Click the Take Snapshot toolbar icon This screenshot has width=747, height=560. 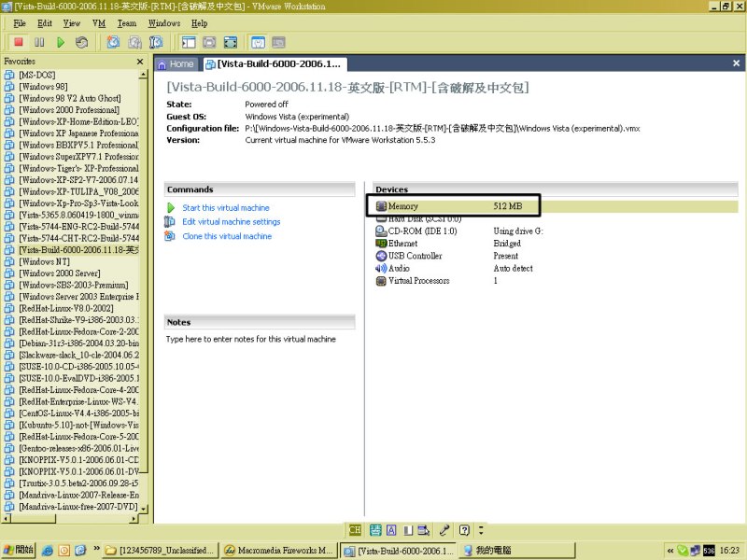[113, 42]
